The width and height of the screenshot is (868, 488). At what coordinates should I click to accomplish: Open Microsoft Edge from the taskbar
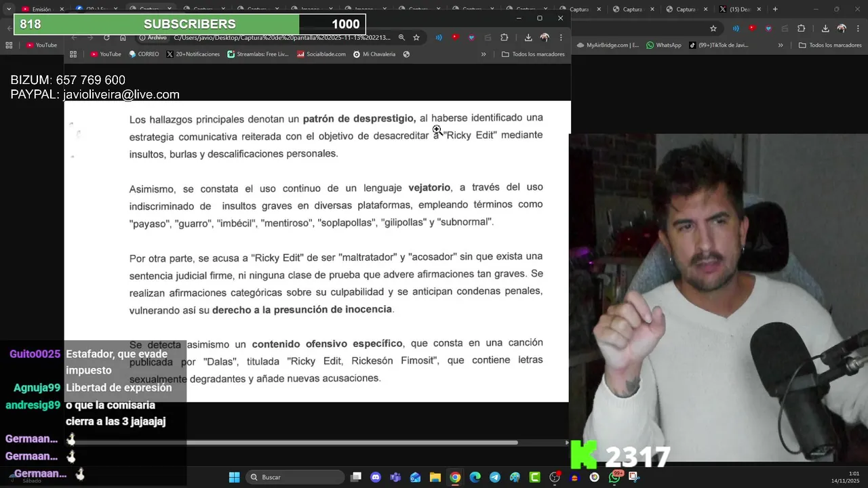point(475,477)
